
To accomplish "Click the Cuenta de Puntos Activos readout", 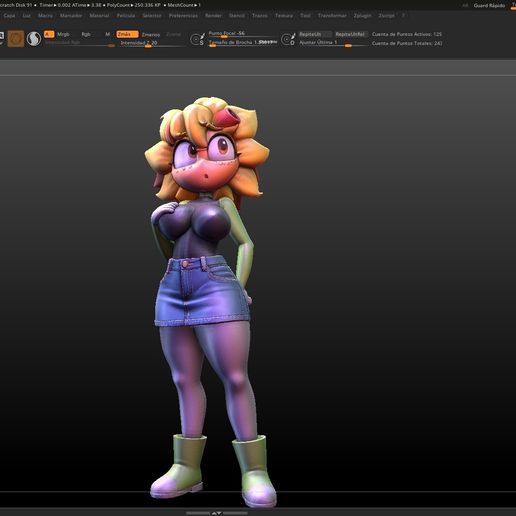I will (x=407, y=34).
